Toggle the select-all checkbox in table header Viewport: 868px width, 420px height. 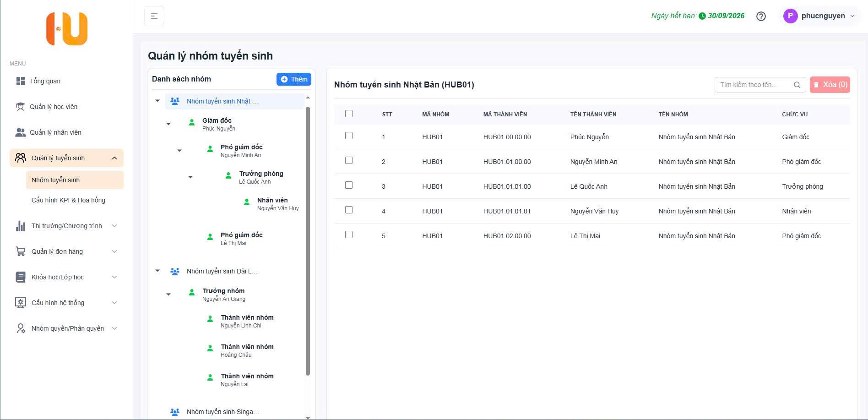[349, 114]
